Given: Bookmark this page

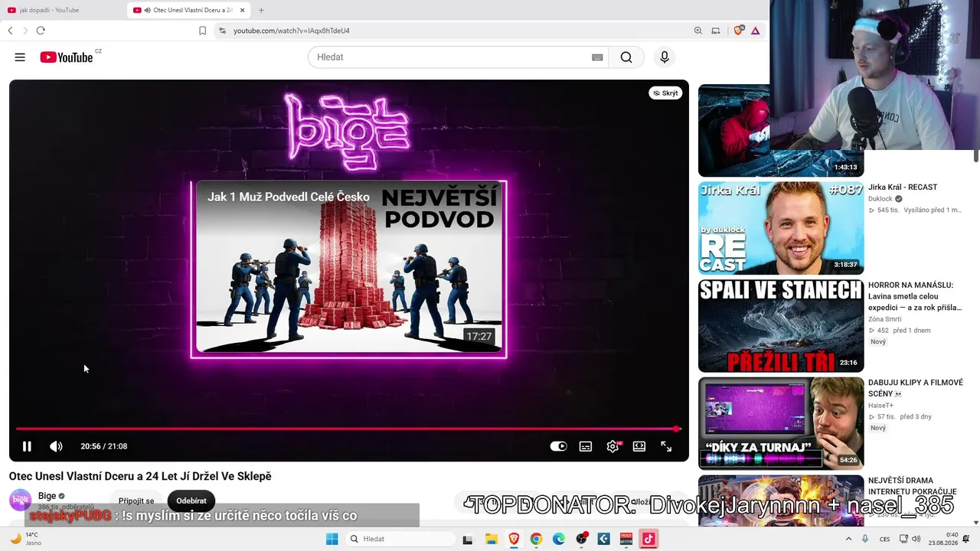Looking at the screenshot, I should point(202,31).
